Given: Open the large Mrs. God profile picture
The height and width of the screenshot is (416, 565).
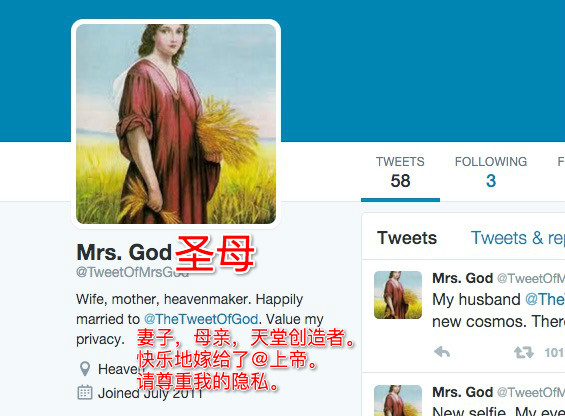Looking at the screenshot, I should tap(176, 124).
